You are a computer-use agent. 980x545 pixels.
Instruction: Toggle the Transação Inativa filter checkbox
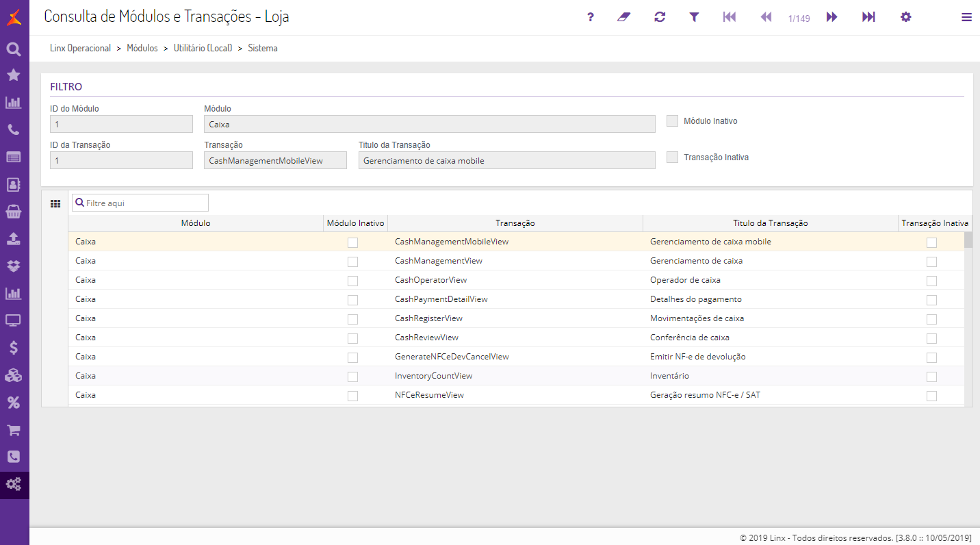pyautogui.click(x=673, y=157)
